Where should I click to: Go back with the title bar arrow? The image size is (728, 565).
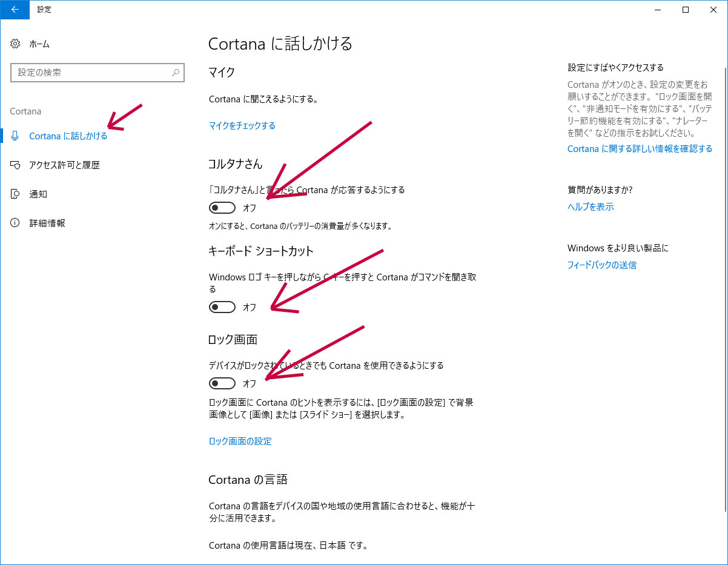[x=15, y=9]
